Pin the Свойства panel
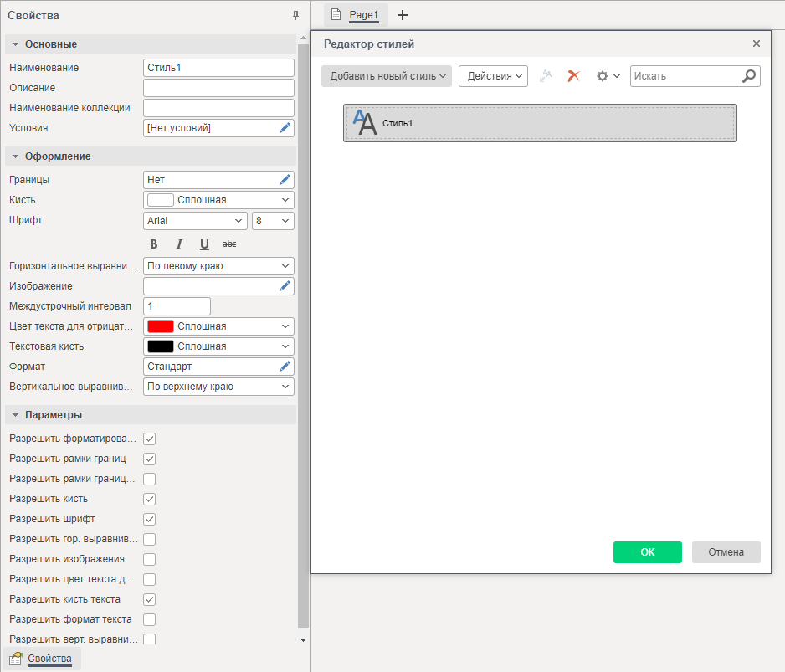The height and width of the screenshot is (672, 785). (295, 16)
